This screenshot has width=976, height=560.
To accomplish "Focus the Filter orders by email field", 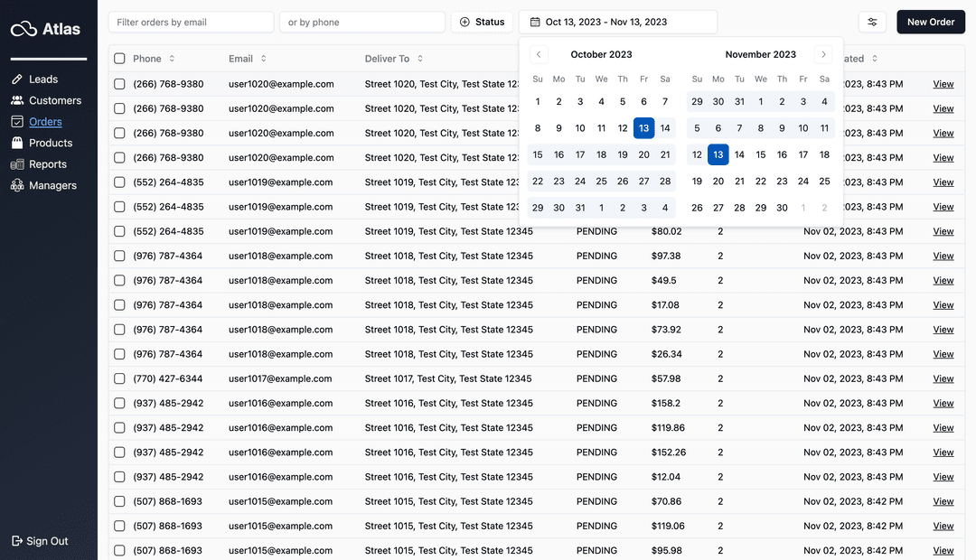I will click(191, 22).
